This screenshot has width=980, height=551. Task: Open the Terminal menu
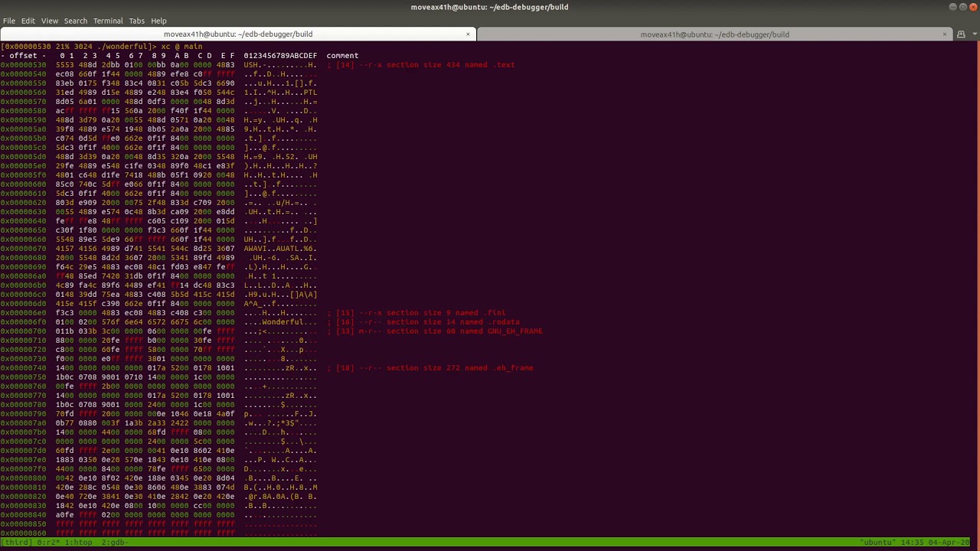tap(108, 21)
